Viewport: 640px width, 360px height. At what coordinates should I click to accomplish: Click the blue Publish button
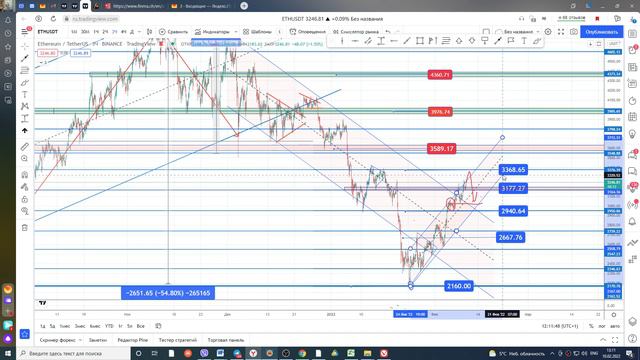point(601,32)
